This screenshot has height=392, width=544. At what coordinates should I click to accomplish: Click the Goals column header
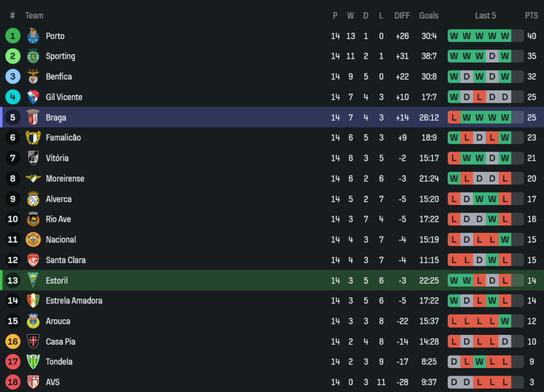(x=429, y=16)
